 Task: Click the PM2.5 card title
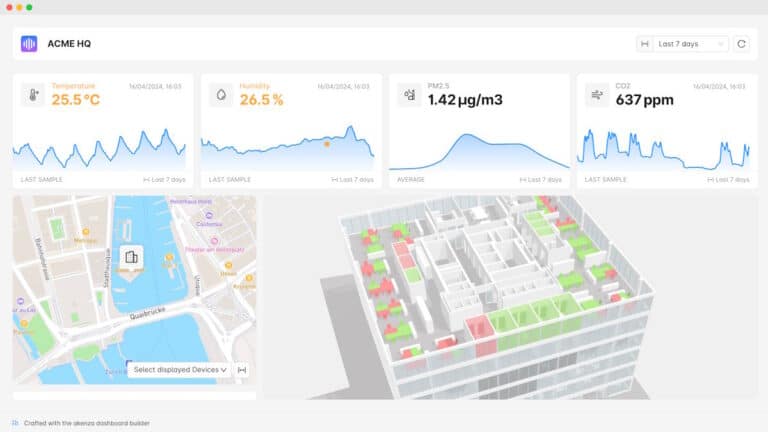point(438,86)
